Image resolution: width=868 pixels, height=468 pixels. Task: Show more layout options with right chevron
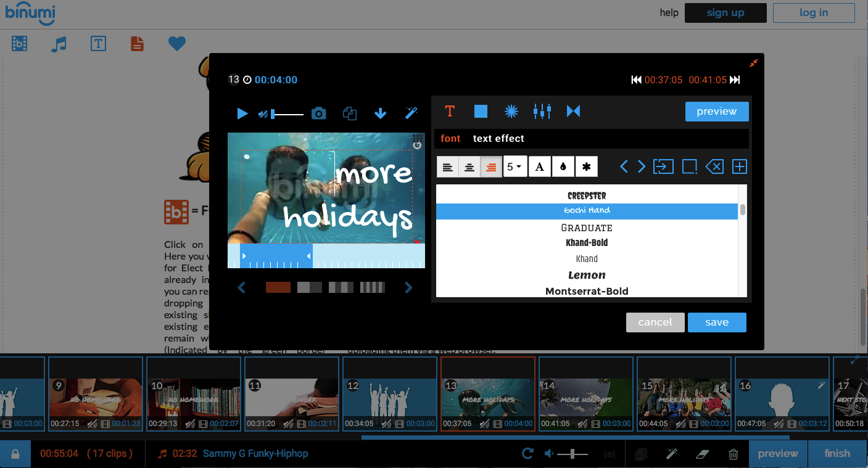click(x=408, y=287)
